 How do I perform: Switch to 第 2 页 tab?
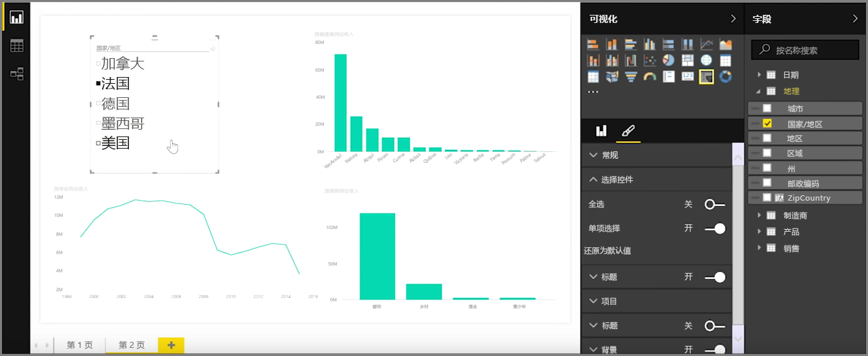tap(132, 345)
